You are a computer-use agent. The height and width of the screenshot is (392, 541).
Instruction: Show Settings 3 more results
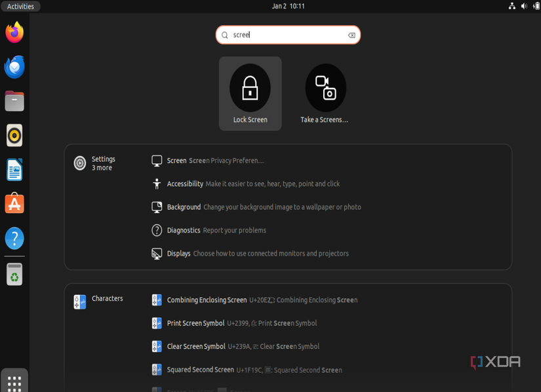point(103,163)
